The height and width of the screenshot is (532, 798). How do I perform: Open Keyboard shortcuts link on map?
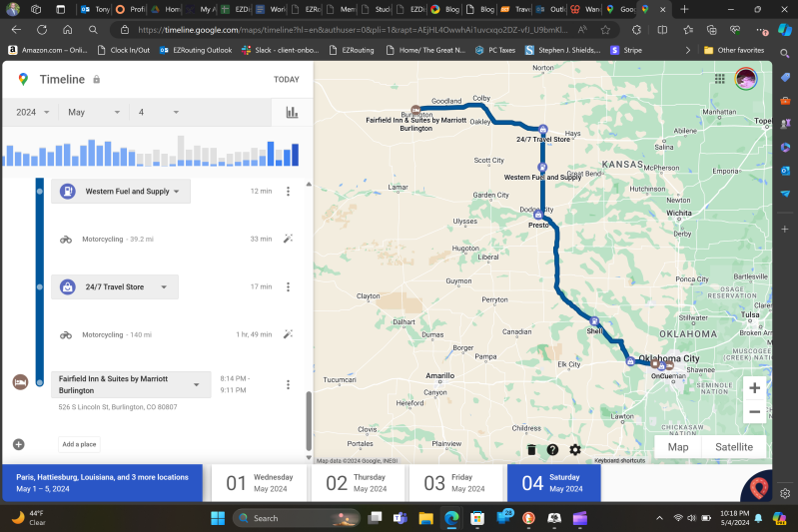coord(619,460)
